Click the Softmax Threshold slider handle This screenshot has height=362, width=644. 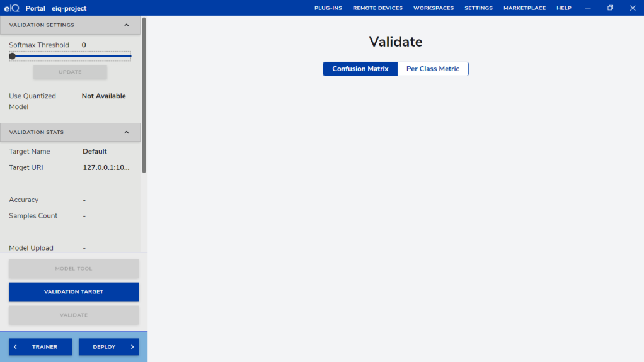pyautogui.click(x=12, y=56)
